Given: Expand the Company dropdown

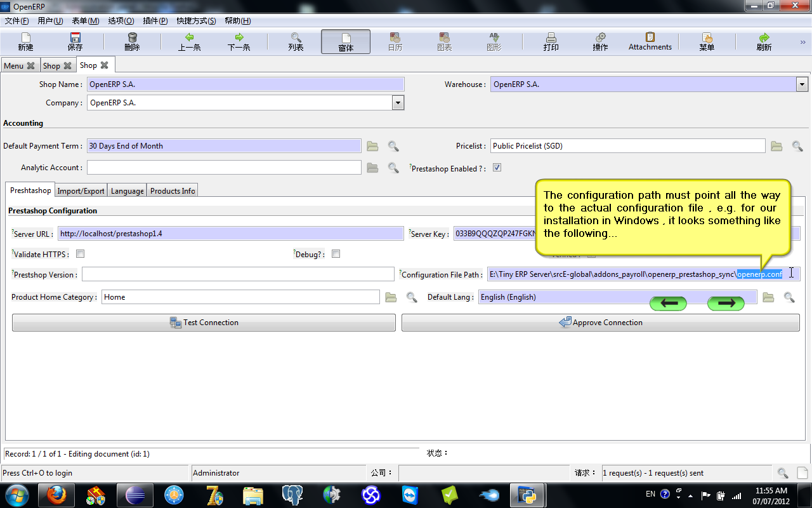Looking at the screenshot, I should click(x=398, y=103).
